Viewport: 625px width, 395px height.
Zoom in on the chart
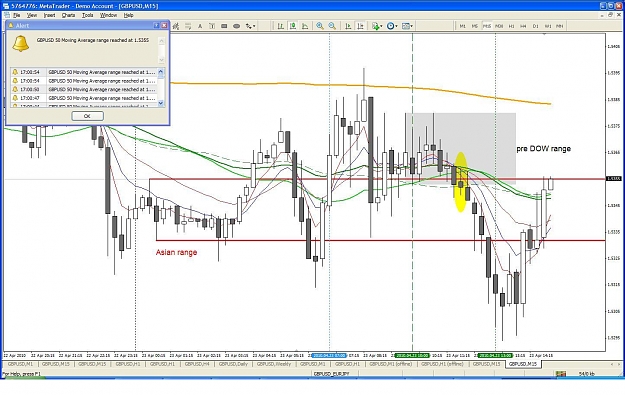(x=320, y=26)
